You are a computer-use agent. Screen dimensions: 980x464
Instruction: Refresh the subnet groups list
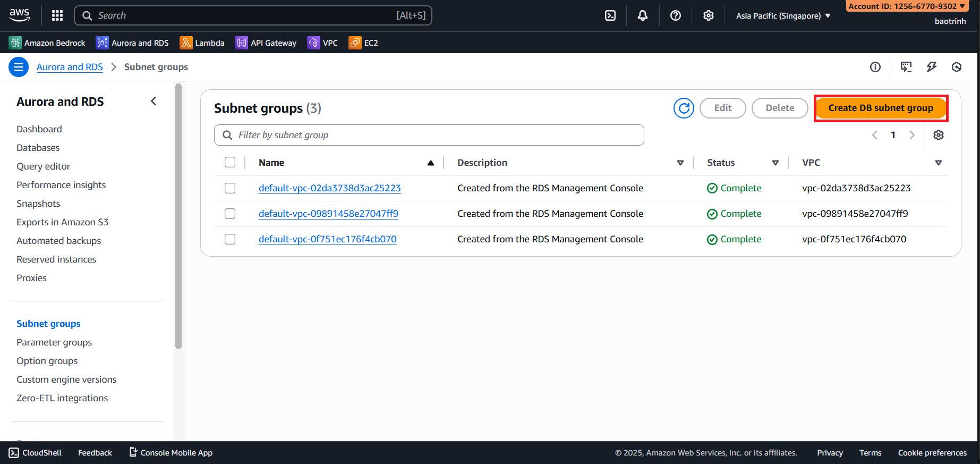[x=684, y=108]
